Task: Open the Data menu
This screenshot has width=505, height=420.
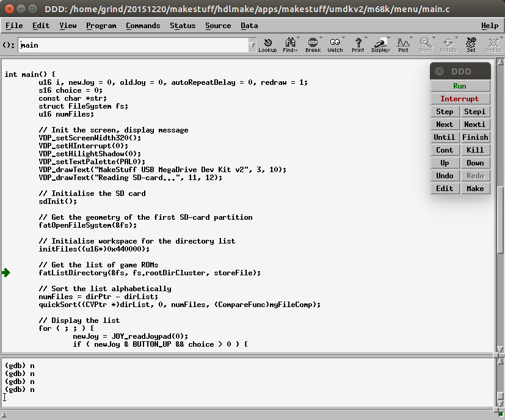Action: click(x=249, y=26)
